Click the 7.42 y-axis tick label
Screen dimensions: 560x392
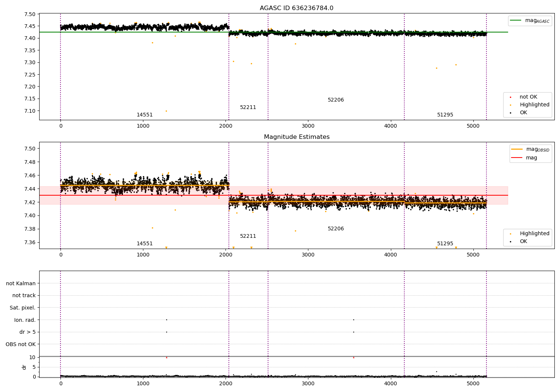[x=29, y=202]
